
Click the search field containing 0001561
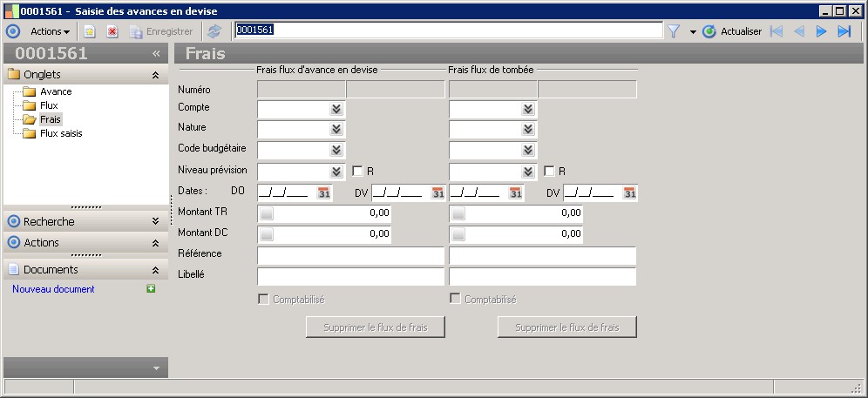tap(449, 30)
